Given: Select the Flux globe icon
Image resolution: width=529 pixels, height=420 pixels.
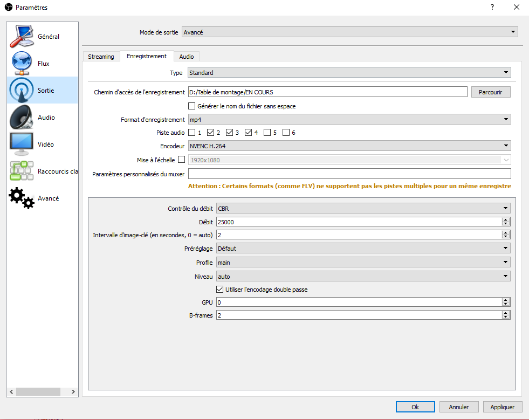Looking at the screenshot, I should pos(22,63).
